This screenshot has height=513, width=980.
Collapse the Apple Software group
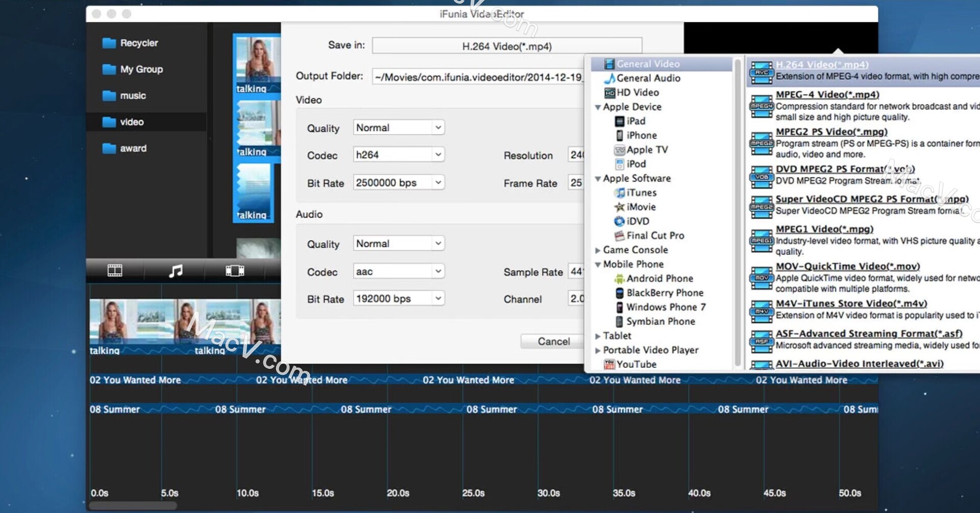[598, 178]
